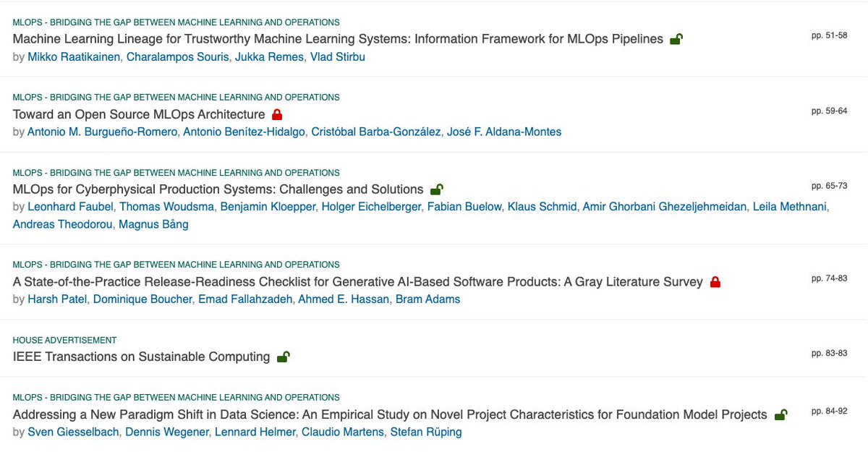Open Addressing a New Paradigm Shift in Data Science article
The height and width of the screenshot is (452, 868).
click(x=390, y=415)
